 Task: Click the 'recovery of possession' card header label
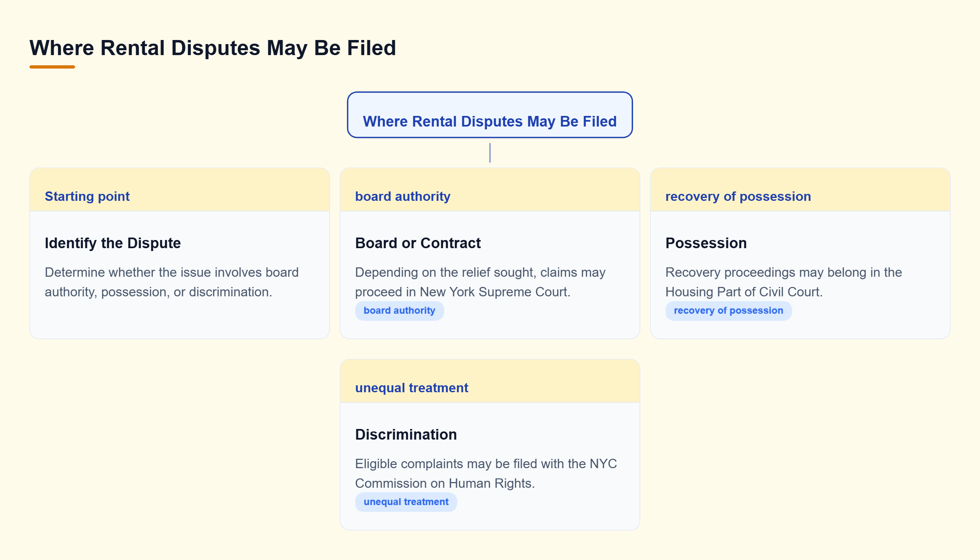coord(738,196)
